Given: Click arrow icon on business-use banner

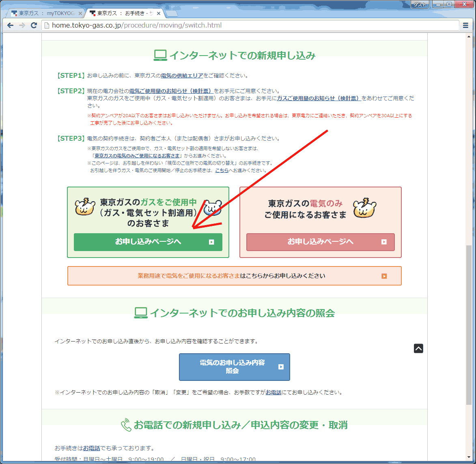Looking at the screenshot, I should pos(384,276).
